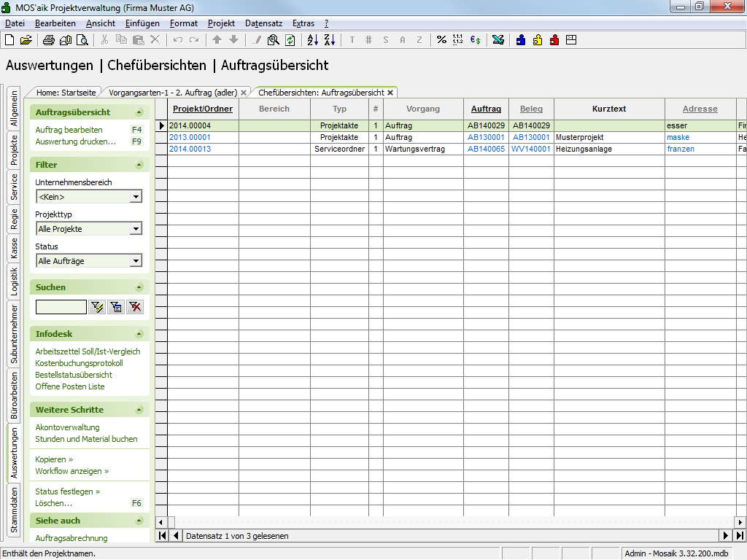Switch to Home: Startseite tab
Image resolution: width=747 pixels, height=560 pixels.
[66, 93]
